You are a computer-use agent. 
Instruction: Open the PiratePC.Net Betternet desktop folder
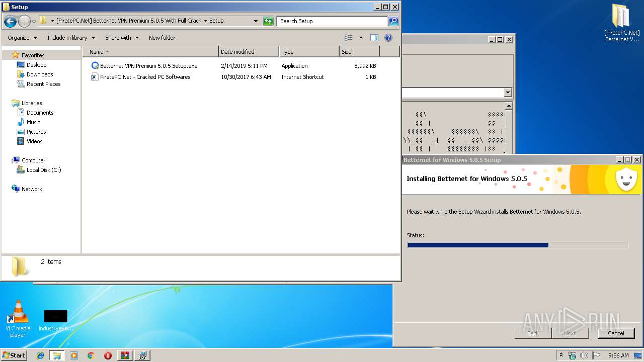click(x=622, y=23)
